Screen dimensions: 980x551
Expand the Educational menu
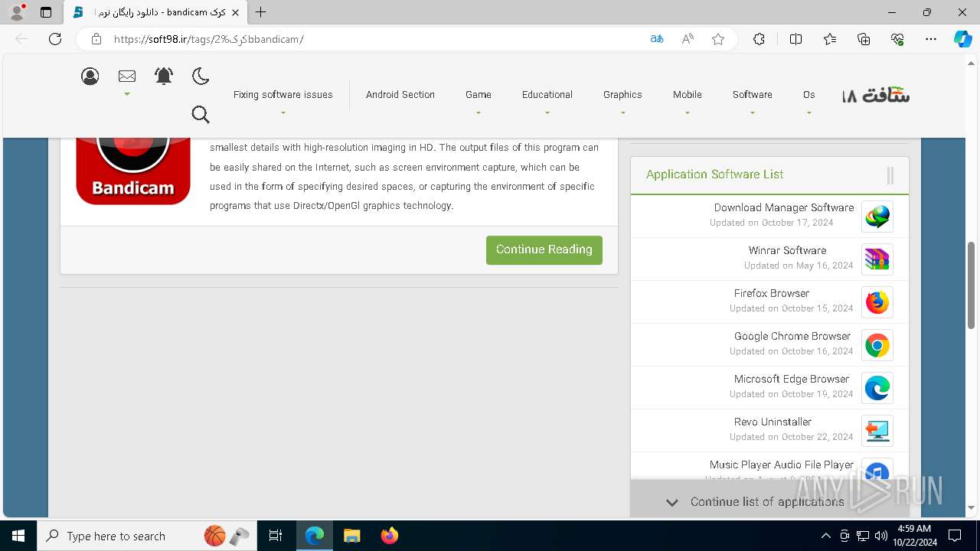click(547, 95)
